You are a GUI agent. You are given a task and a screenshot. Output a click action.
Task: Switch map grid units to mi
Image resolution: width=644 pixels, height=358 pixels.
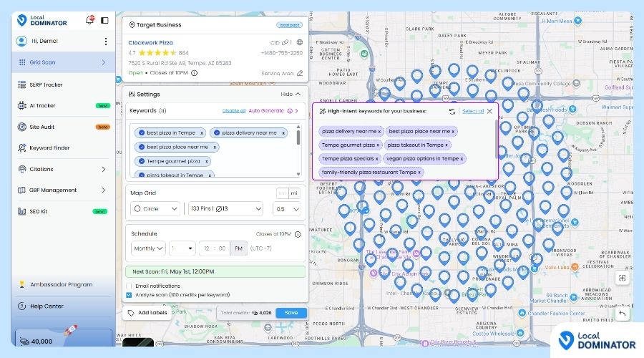[x=294, y=193]
